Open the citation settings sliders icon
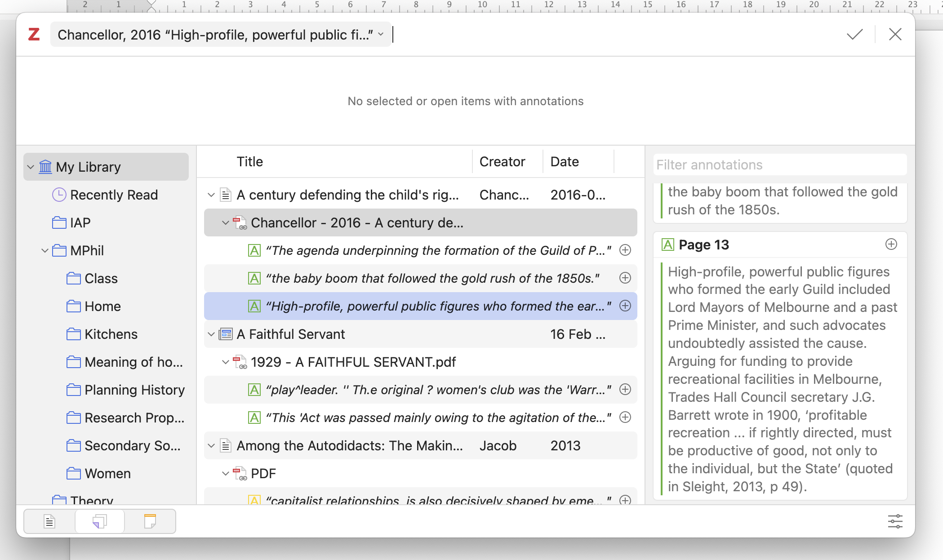Viewport: 943px width, 560px height. click(x=895, y=521)
